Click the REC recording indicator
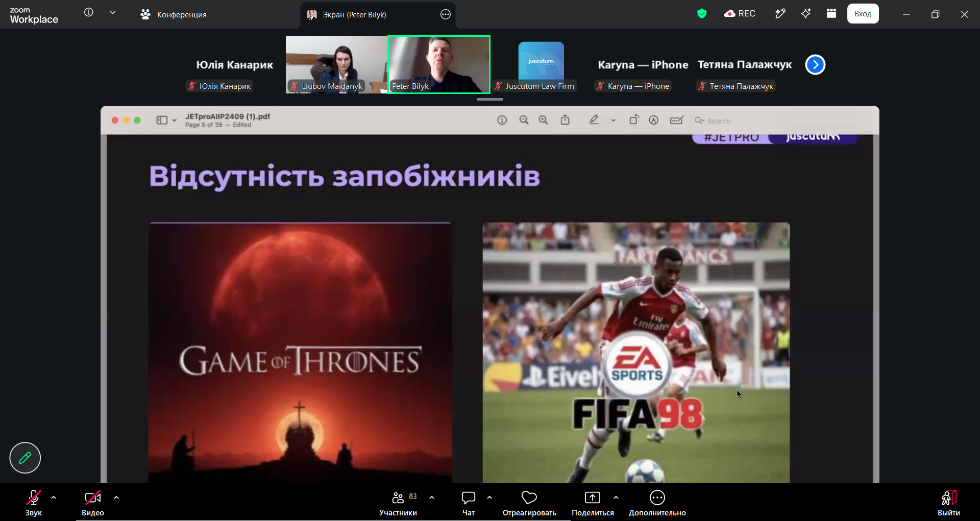Image resolution: width=980 pixels, height=521 pixels. point(740,14)
